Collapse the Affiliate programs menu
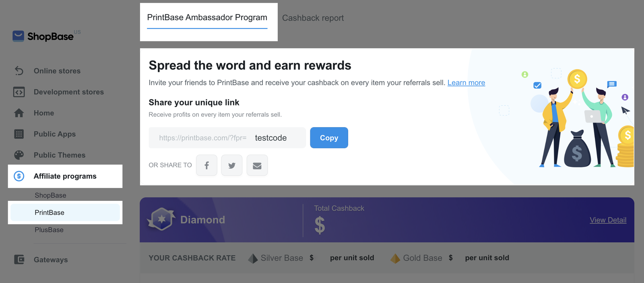Viewport: 644px width, 283px height. coord(65,176)
